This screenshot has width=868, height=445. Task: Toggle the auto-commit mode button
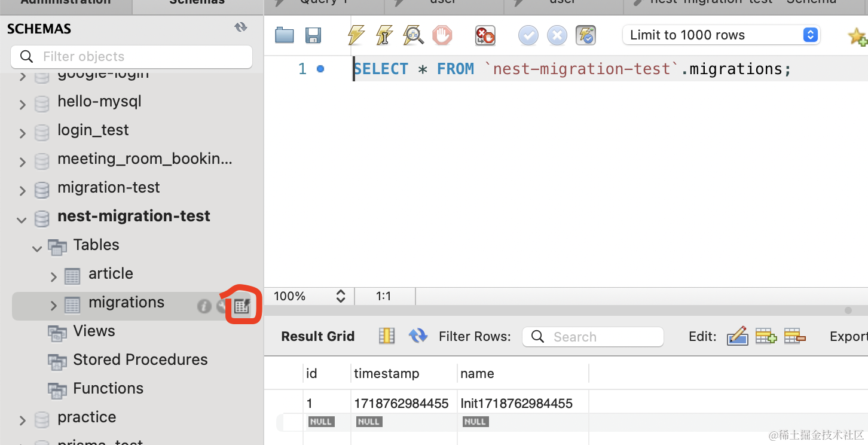click(586, 35)
